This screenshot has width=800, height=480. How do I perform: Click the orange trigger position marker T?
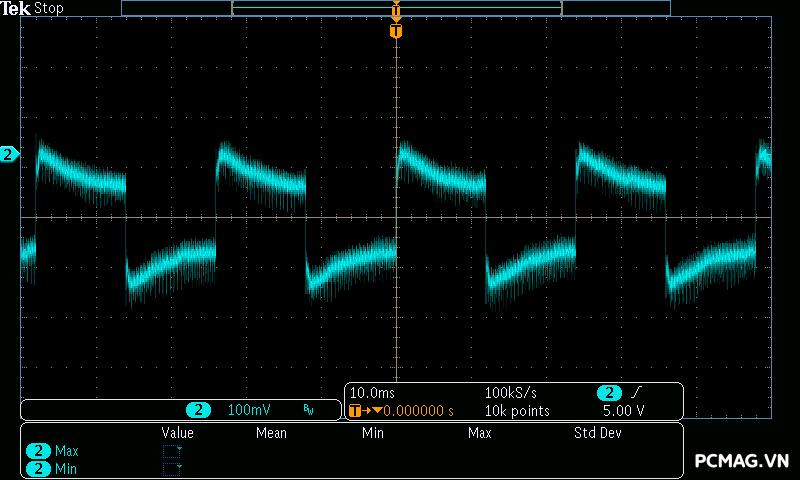point(396,31)
